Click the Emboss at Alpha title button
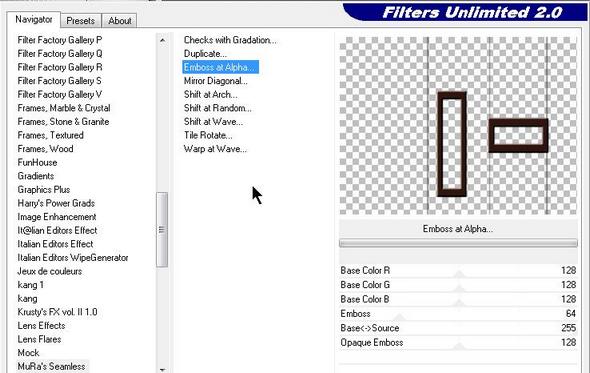Image resolution: width=590 pixels, height=373 pixels. 458,229
